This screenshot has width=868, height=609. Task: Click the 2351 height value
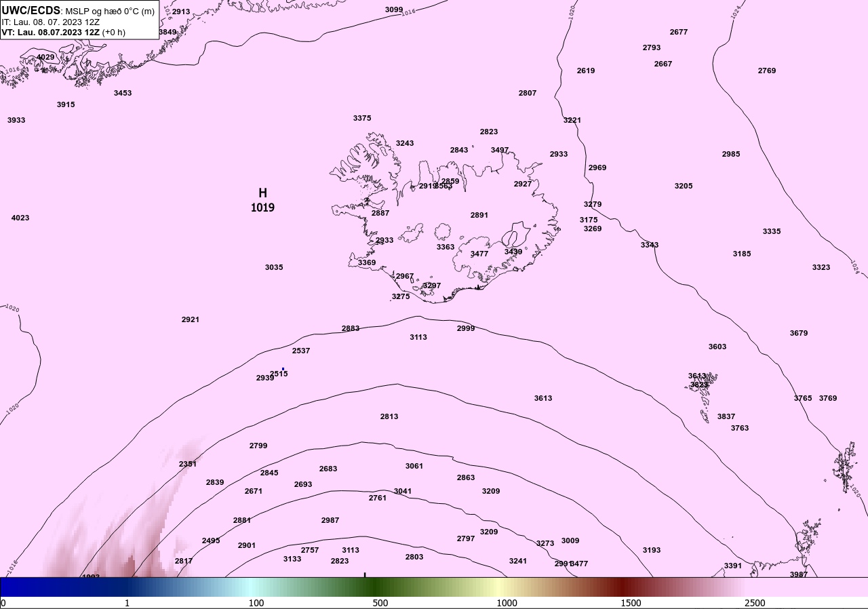pos(188,464)
